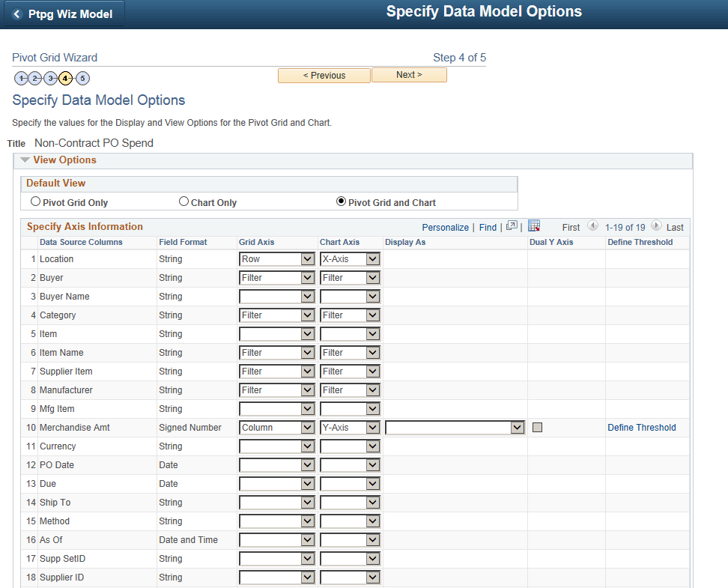This screenshot has height=588, width=728.
Task: Click the next-page arrow near 1-19 of 19
Action: coord(658,227)
